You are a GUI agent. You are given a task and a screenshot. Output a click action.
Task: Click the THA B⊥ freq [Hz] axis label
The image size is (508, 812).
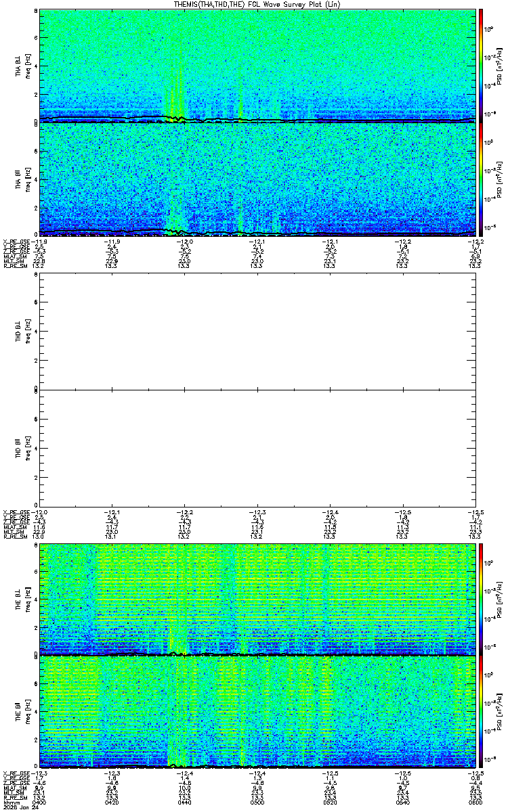click(27, 66)
